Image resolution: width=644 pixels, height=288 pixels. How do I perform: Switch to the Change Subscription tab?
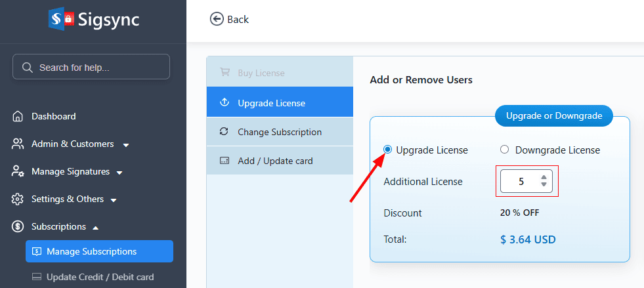(x=279, y=132)
